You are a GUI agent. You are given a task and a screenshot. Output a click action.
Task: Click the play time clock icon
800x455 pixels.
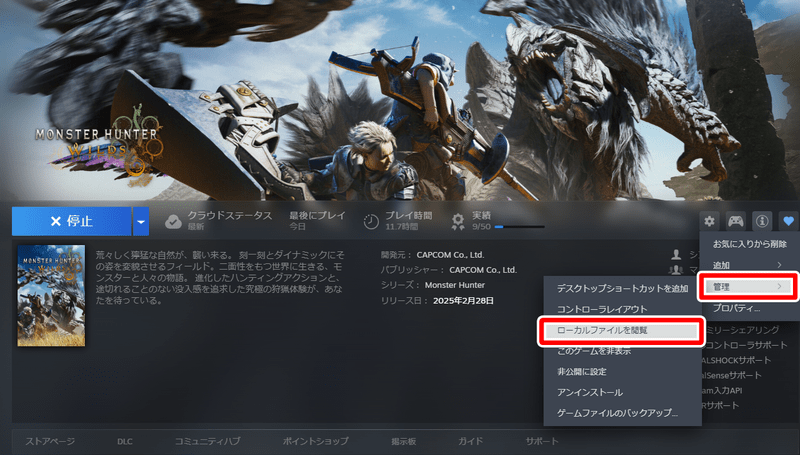point(371,221)
